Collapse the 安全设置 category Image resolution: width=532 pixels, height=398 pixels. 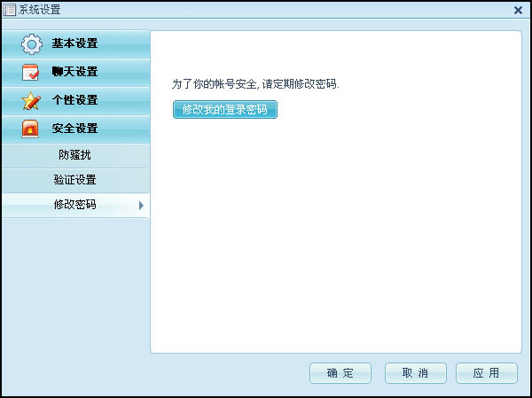(x=75, y=129)
